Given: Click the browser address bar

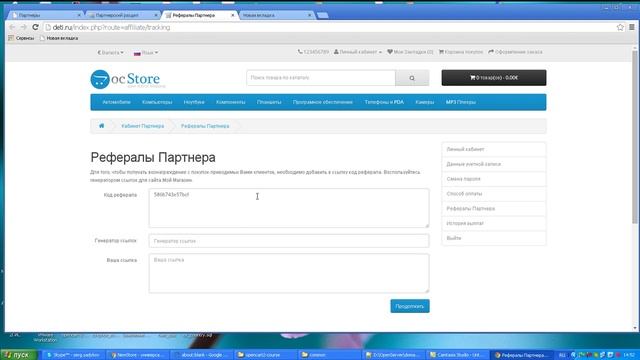Looking at the screenshot, I should tap(327, 27).
